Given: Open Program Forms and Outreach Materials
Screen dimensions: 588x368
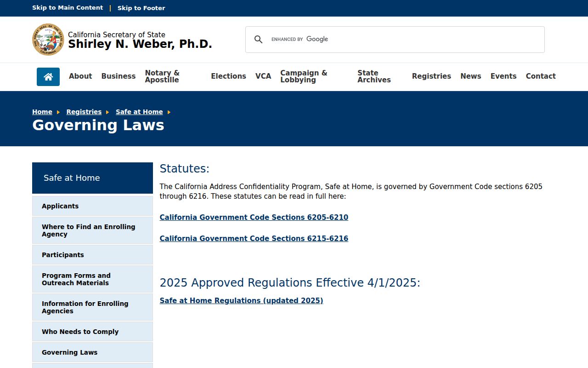Looking at the screenshot, I should 92,279.
